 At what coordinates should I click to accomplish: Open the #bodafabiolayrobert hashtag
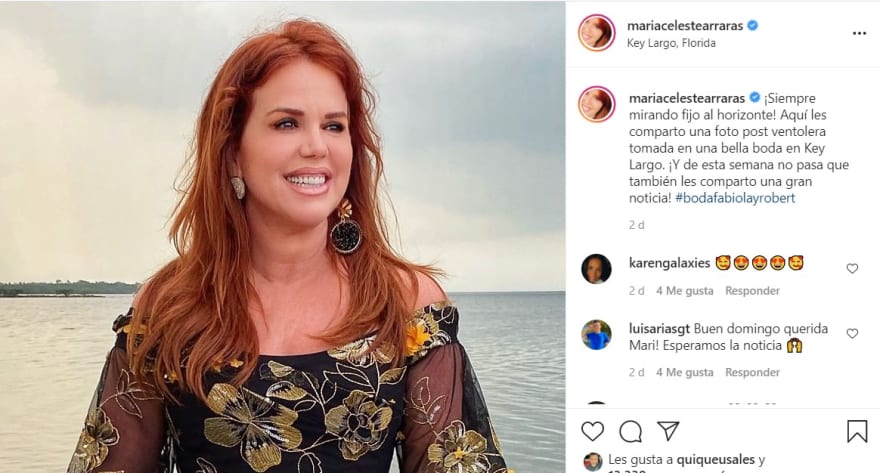tap(738, 198)
